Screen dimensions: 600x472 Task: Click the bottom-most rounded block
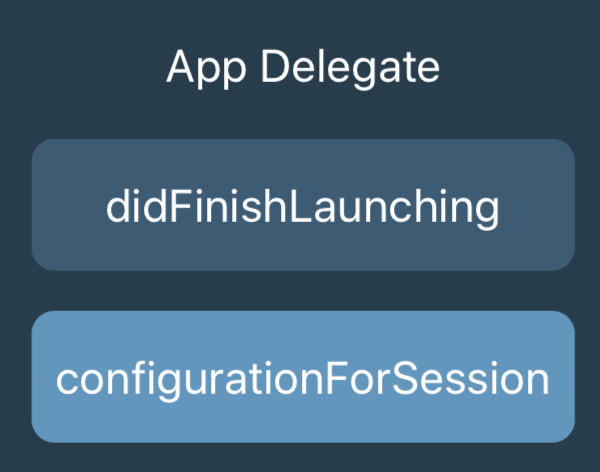tap(303, 377)
